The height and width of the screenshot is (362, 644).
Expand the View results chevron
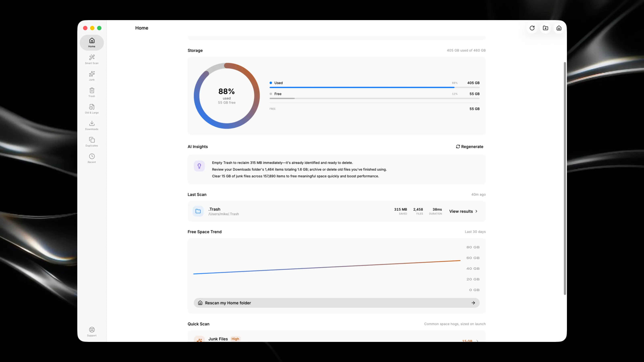tap(476, 211)
